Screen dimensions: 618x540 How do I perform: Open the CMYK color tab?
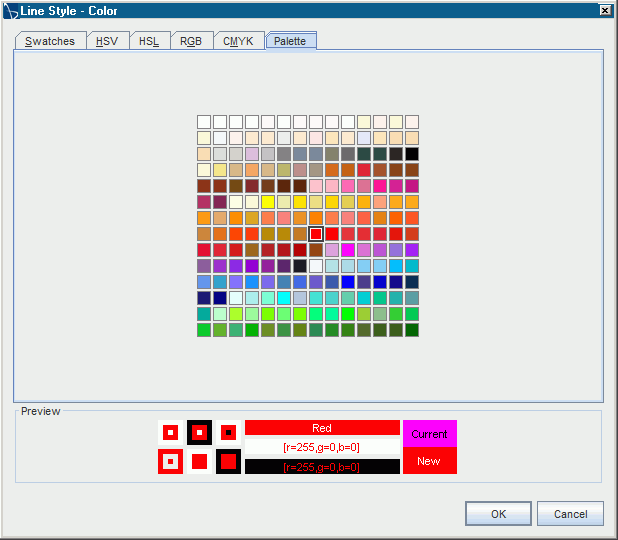[x=238, y=41]
